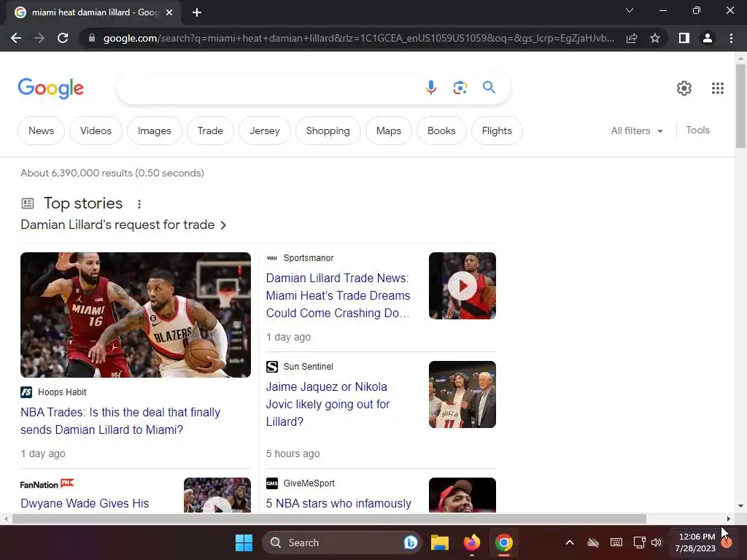Click the GiveMeSport story thumbnail

click(462, 495)
